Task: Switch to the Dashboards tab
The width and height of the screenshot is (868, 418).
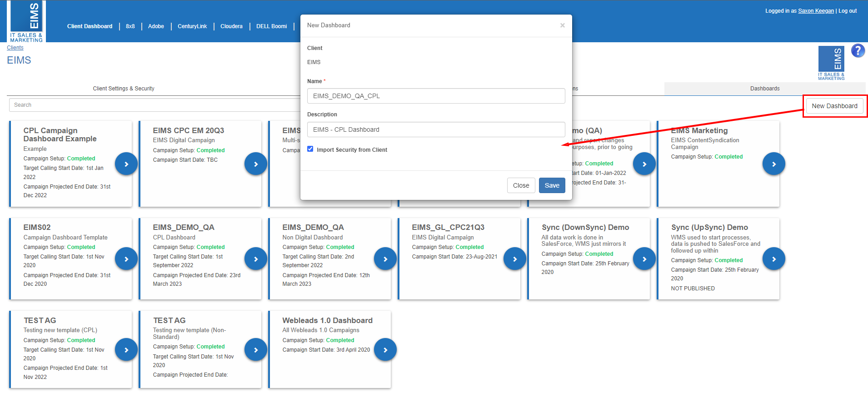Action: [765, 89]
